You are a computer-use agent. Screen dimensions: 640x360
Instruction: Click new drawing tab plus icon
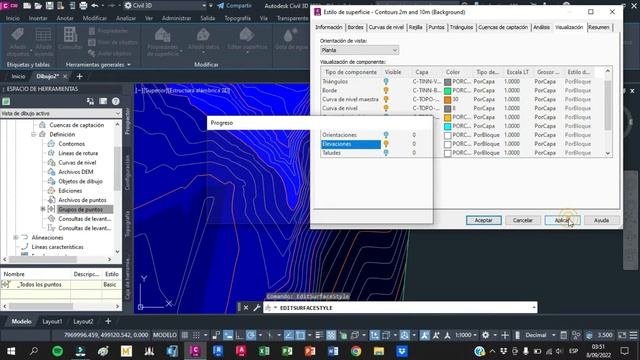tap(80, 76)
